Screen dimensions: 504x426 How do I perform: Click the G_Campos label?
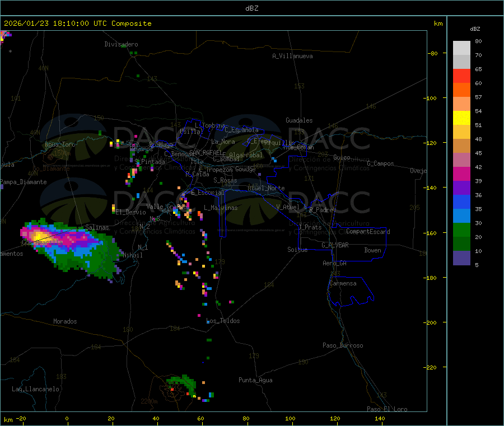click(x=380, y=163)
